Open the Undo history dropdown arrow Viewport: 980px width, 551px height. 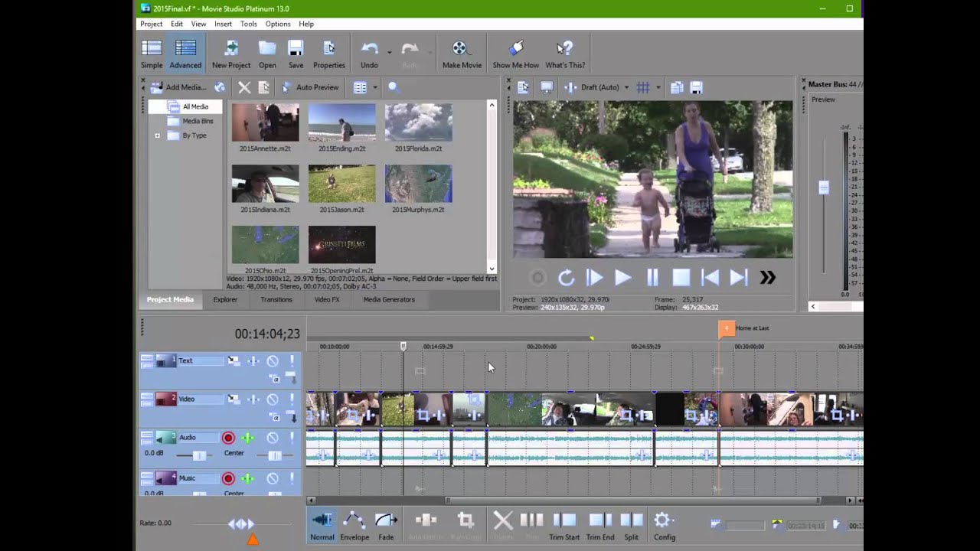click(x=390, y=52)
